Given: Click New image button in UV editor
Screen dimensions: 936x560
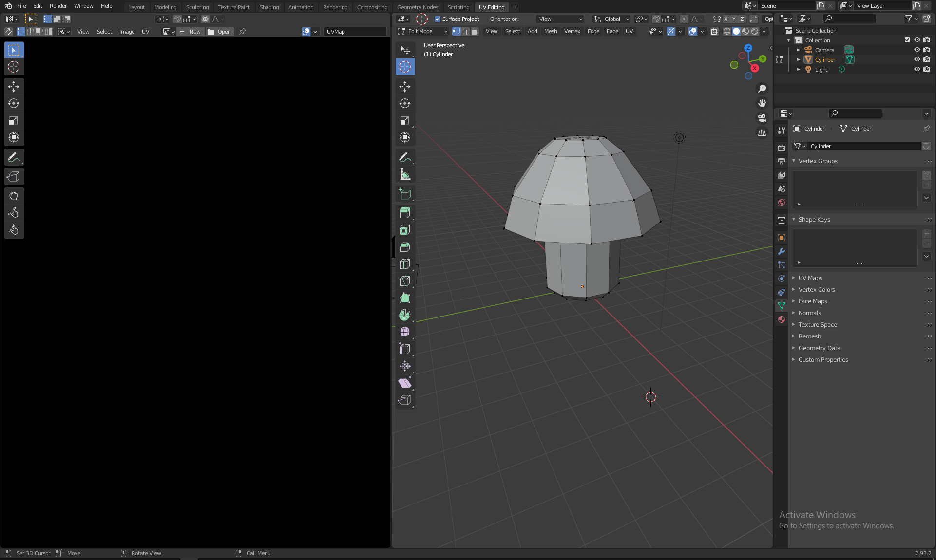Looking at the screenshot, I should point(190,32).
